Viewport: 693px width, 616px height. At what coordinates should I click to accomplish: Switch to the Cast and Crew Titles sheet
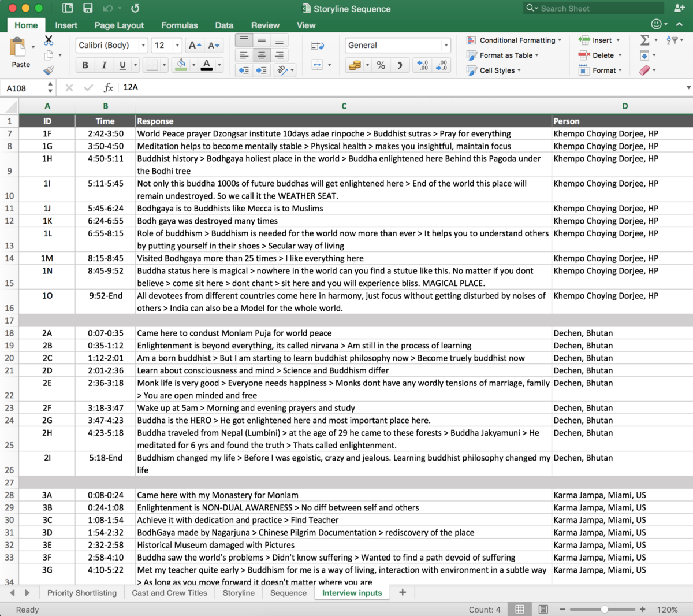coord(169,593)
